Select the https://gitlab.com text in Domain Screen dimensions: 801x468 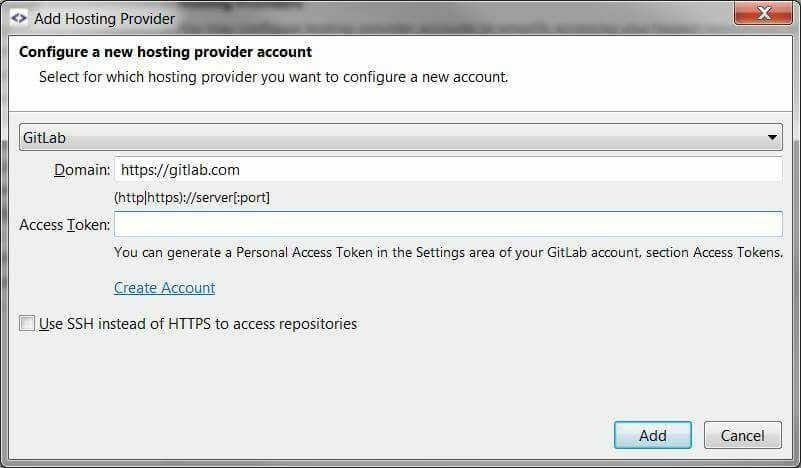point(180,170)
